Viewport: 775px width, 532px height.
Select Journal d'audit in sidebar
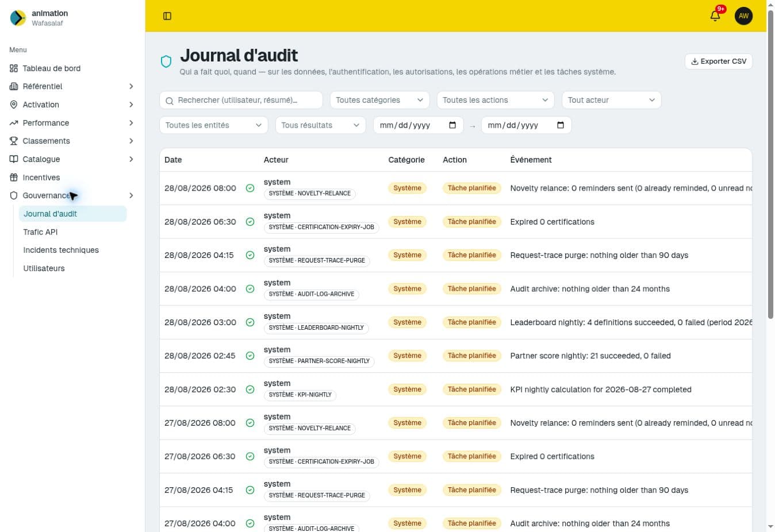(72, 214)
